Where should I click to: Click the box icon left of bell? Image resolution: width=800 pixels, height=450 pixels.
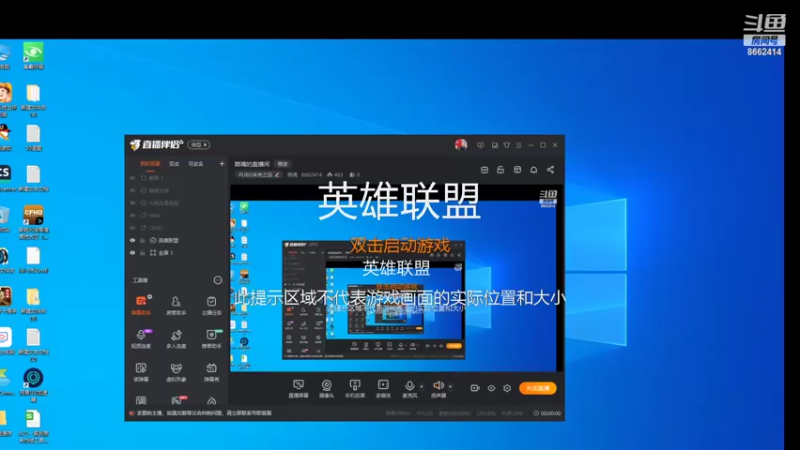(517, 169)
